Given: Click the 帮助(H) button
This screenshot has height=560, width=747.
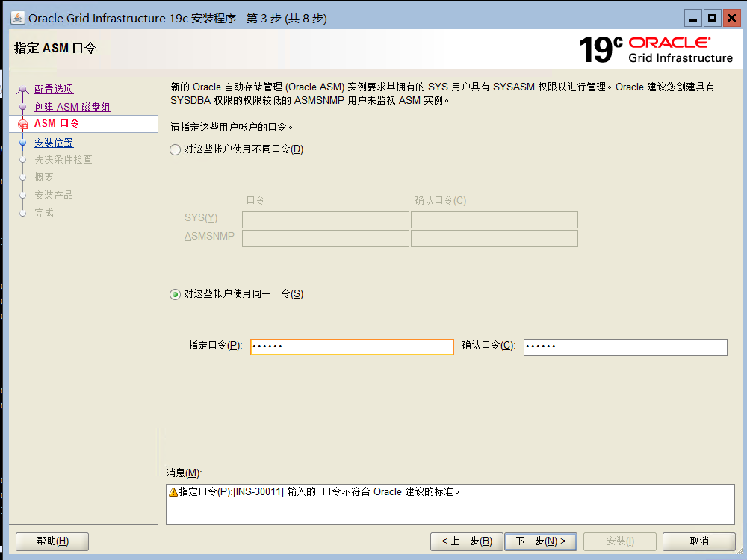Looking at the screenshot, I should (x=52, y=541).
